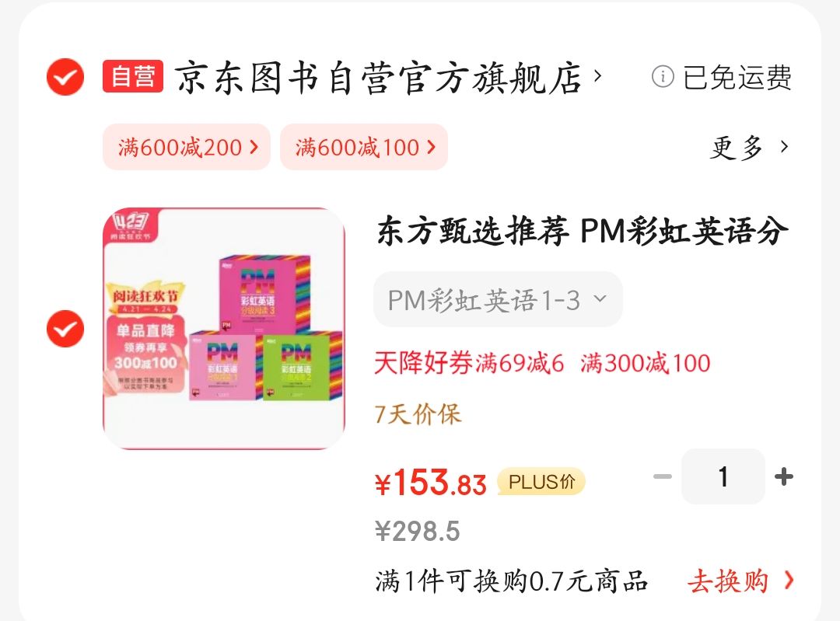Open product title 东方甄选推荐 PM彩虹英语分
This screenshot has height=621, width=840.
coord(583,232)
